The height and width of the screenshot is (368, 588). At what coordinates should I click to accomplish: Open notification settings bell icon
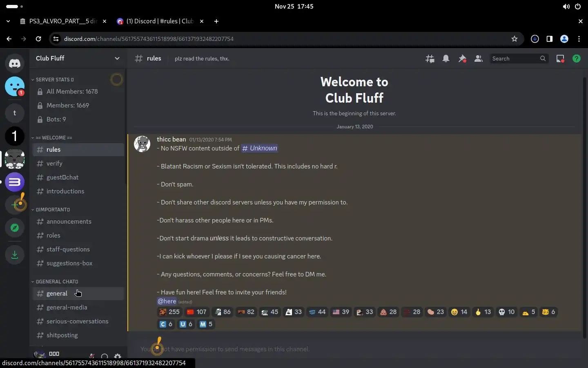point(446,58)
